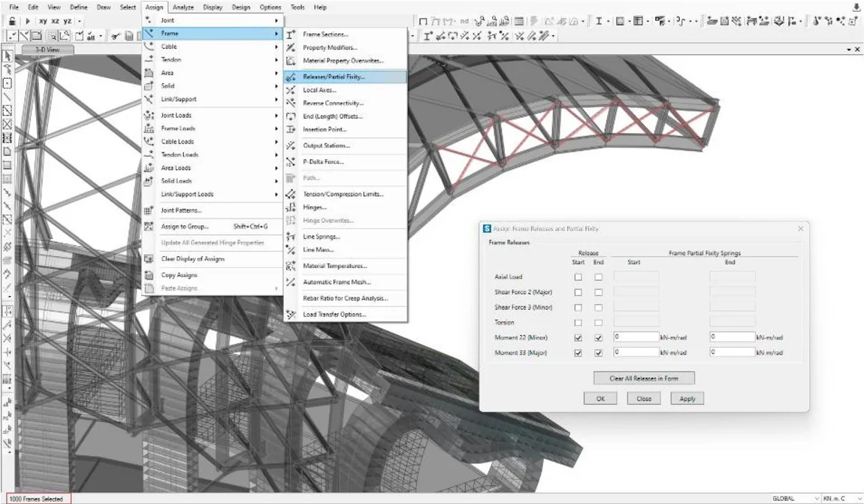Open the KN, m, C units dropdown

coord(841,499)
